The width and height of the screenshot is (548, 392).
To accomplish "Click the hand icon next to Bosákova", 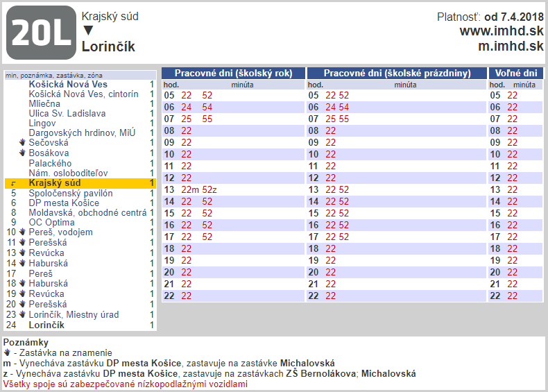I will click(22, 153).
